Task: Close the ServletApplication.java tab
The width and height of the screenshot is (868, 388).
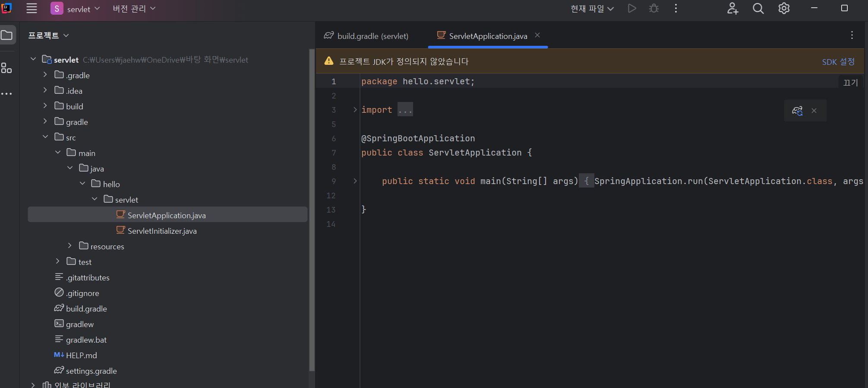Action: point(537,35)
